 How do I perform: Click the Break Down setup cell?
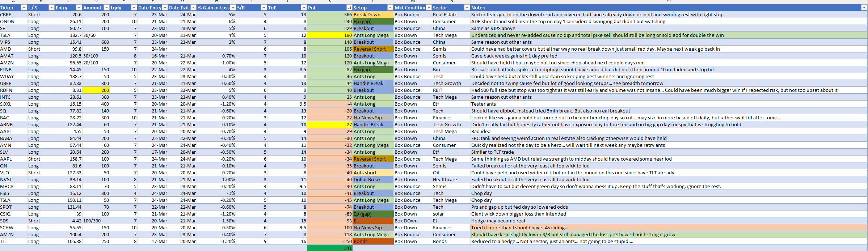pos(373,14)
